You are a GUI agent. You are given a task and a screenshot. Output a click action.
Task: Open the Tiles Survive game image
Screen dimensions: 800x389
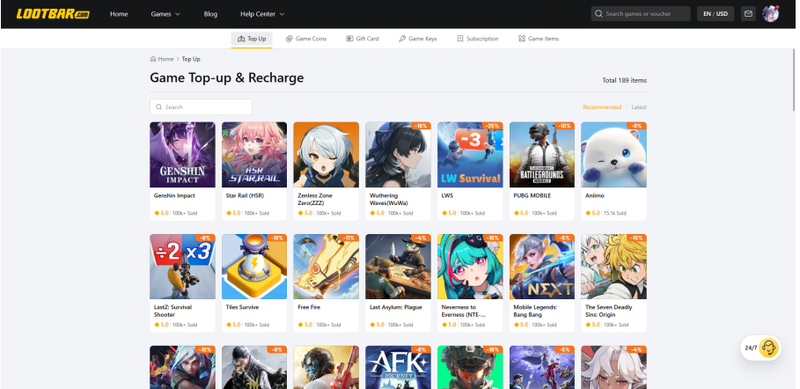(254, 266)
